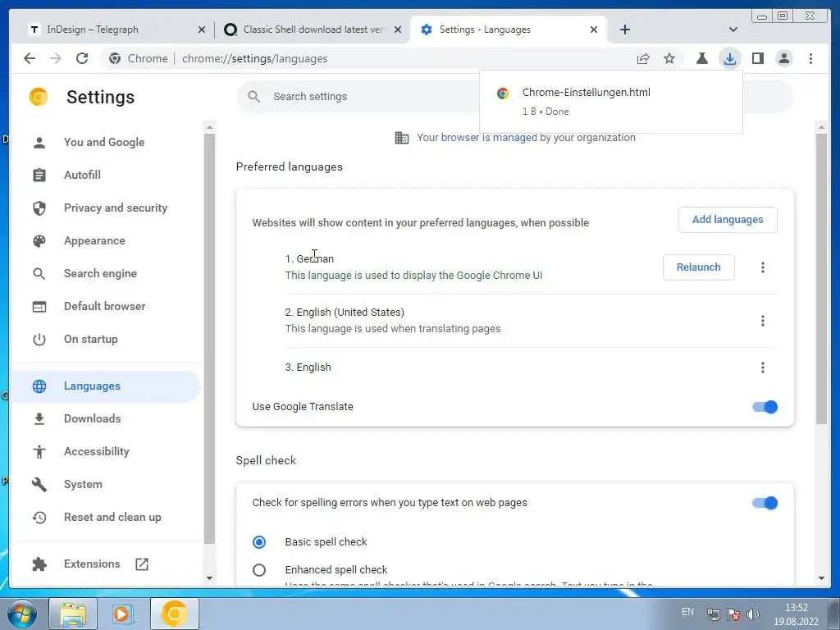This screenshot has height=630, width=840.
Task: Click the browser forward arrow
Action: (56, 58)
